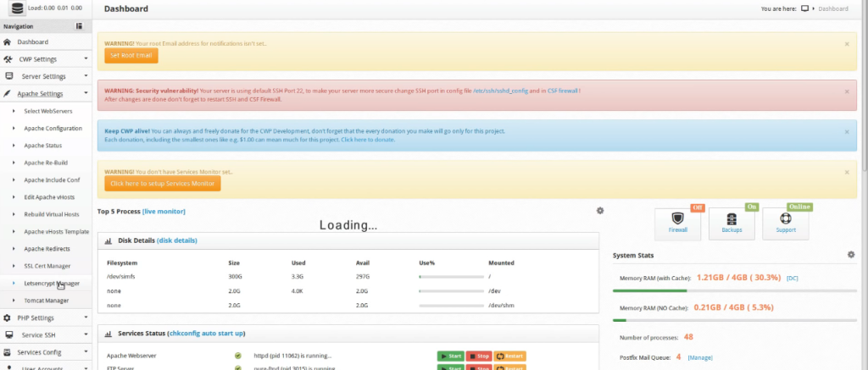868x370 pixels.
Task: Open Apache Status menu item
Action: tap(43, 146)
